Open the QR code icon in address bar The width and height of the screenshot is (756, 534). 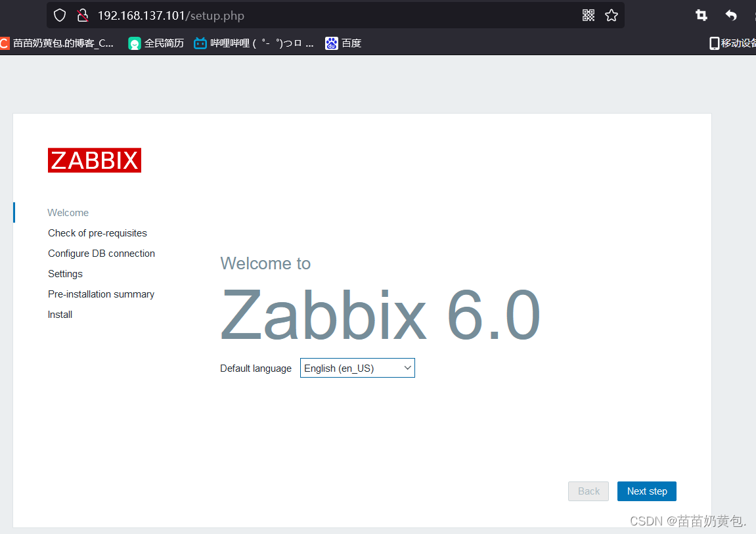tap(589, 15)
